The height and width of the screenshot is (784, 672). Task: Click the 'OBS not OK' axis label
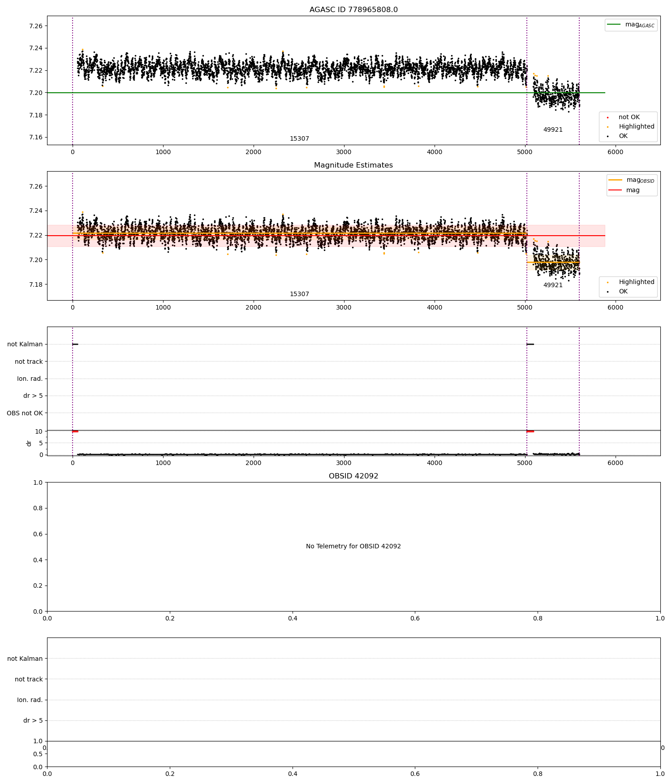25,413
